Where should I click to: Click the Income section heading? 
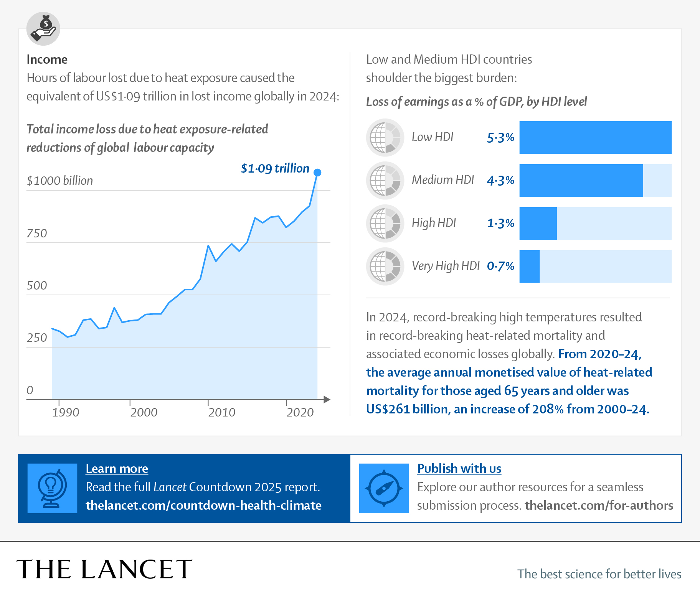(x=47, y=59)
